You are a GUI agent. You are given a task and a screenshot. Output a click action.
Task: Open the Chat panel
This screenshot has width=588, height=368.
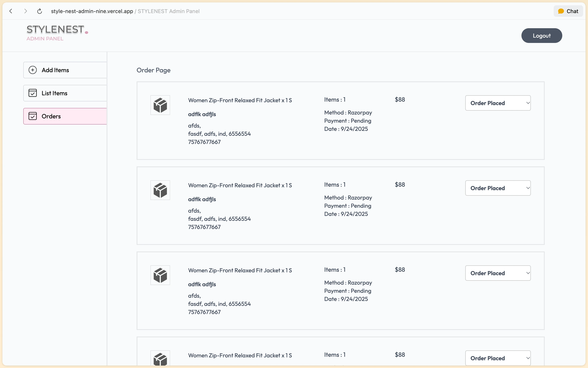(568, 11)
